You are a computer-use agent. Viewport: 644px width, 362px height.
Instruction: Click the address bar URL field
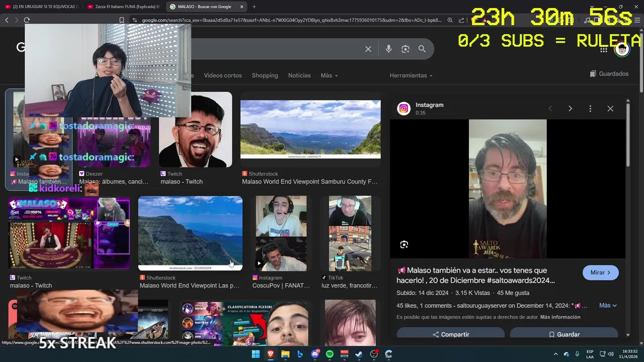coord(291,20)
